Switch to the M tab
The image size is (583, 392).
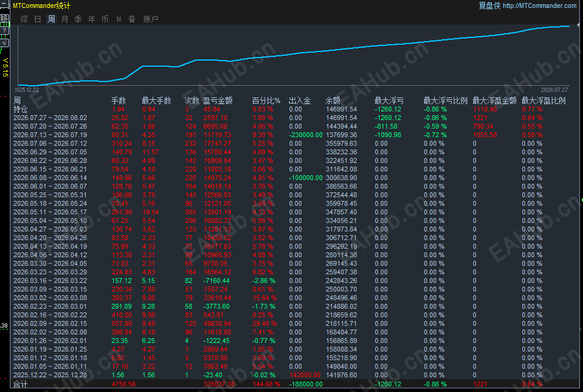click(119, 19)
